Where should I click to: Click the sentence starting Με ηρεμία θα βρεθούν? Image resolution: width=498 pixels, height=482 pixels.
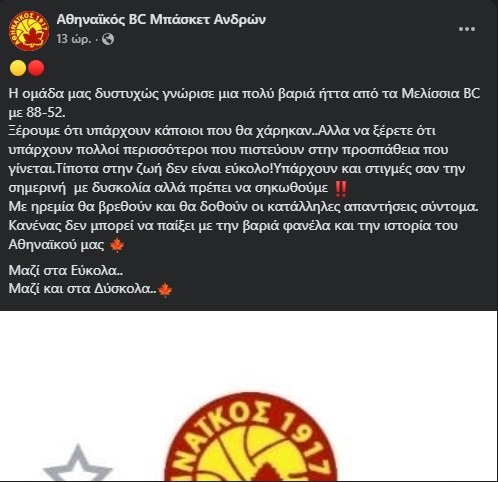coord(243,207)
